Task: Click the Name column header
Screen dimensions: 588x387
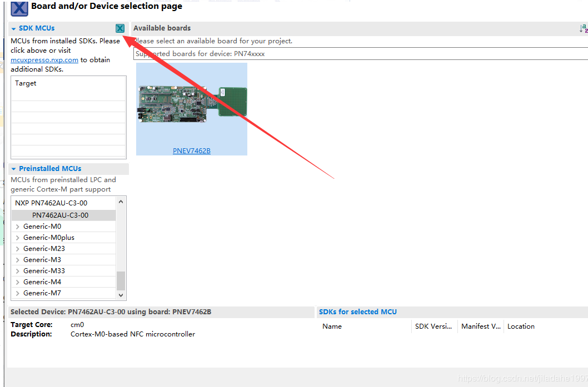Action: [332, 326]
